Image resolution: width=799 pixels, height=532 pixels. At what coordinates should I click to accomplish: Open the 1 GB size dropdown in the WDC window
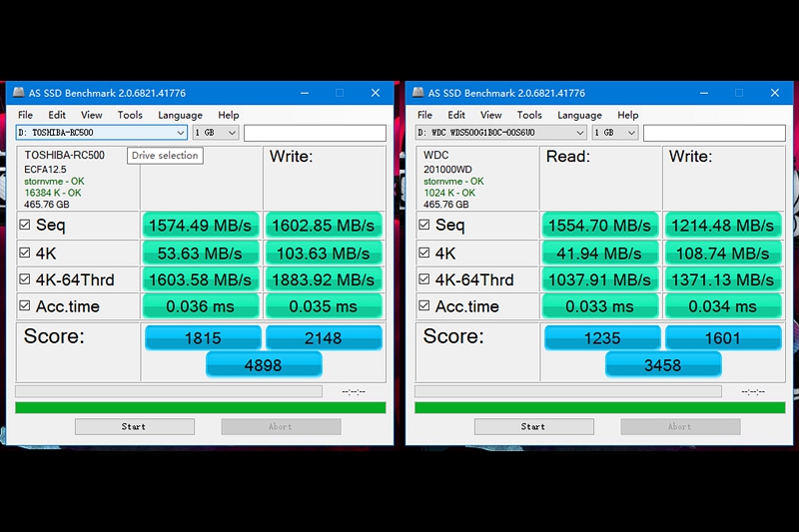click(x=615, y=133)
